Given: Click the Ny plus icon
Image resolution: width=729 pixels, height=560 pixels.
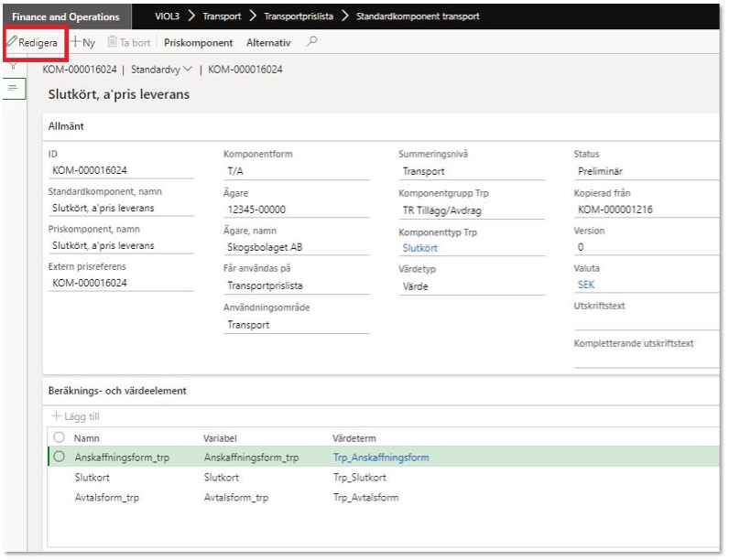Looking at the screenshot, I should click(x=76, y=42).
